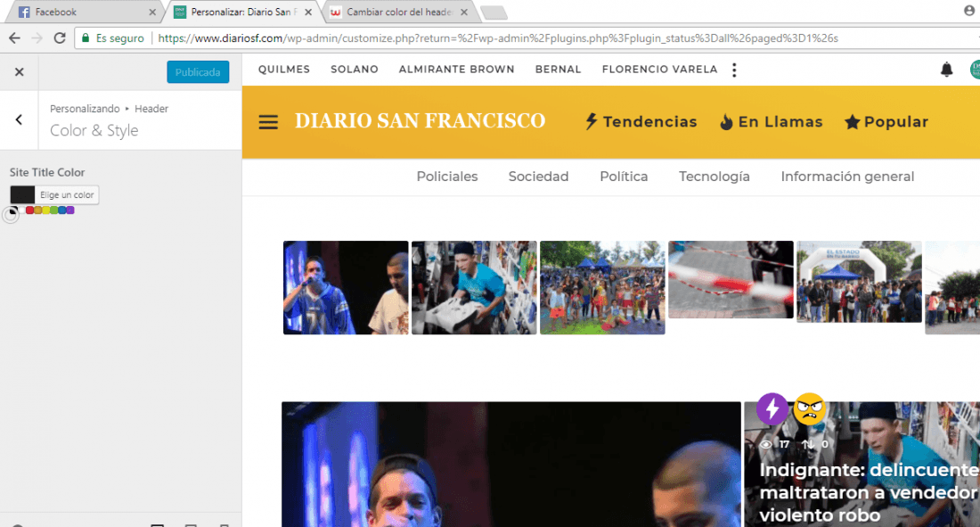Go to the Sociedad category

pyautogui.click(x=538, y=177)
